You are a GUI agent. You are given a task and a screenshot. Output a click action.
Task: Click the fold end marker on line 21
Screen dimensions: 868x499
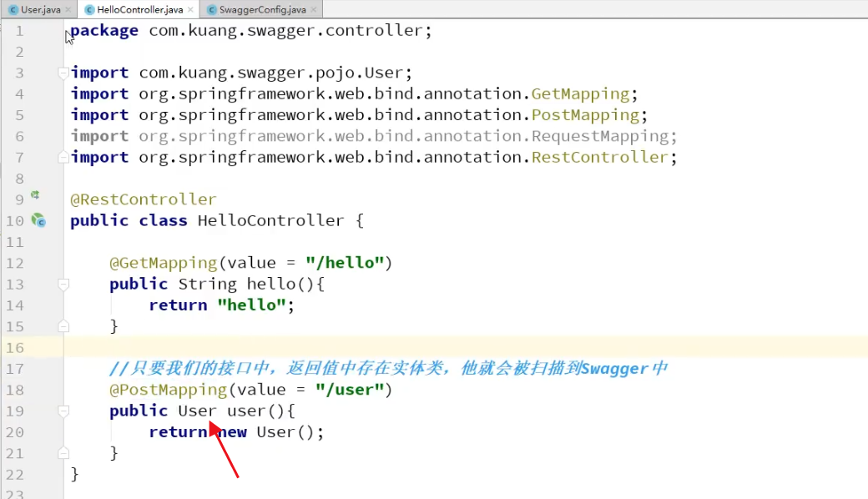[x=63, y=454]
